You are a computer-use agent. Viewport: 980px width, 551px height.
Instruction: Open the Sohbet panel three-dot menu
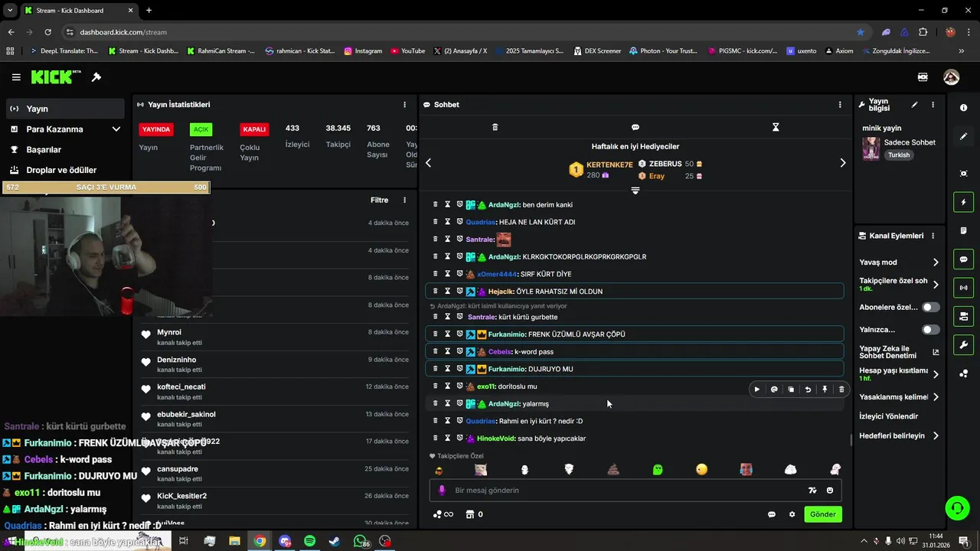[840, 105]
